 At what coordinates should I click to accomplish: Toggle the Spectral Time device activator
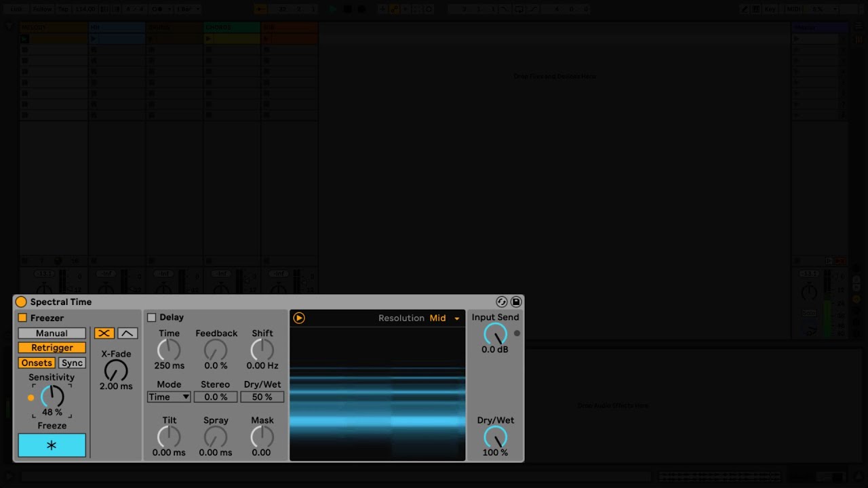pos(21,302)
